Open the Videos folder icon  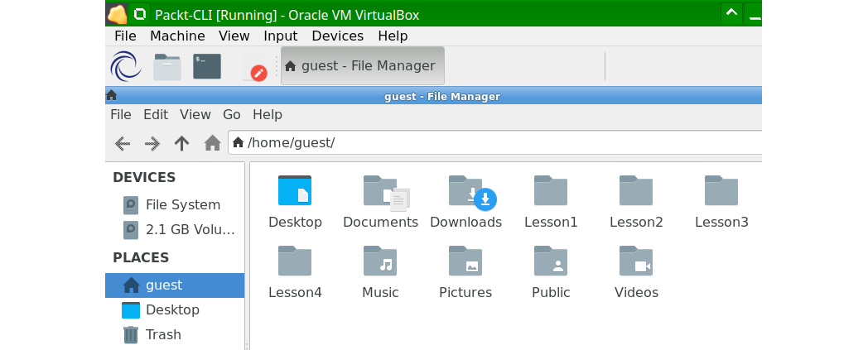pos(636,262)
